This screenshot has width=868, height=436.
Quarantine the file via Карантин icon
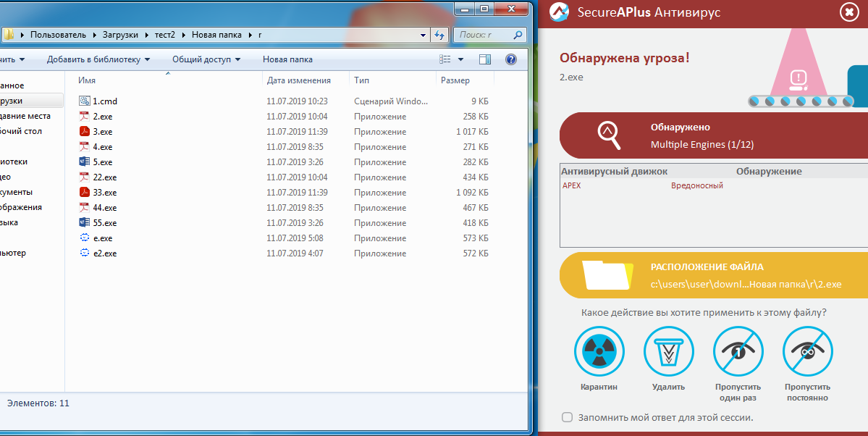tap(599, 351)
